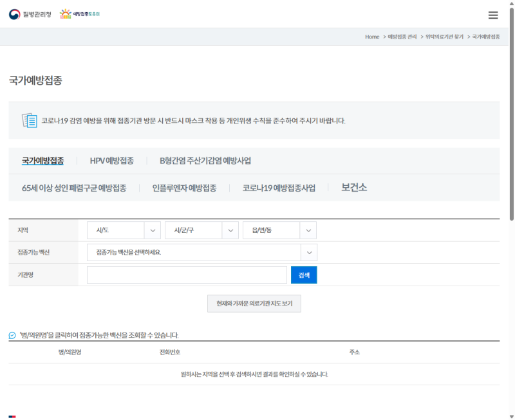
Task: Click 국가예방접종 breadcrumb link
Action: pyautogui.click(x=486, y=37)
